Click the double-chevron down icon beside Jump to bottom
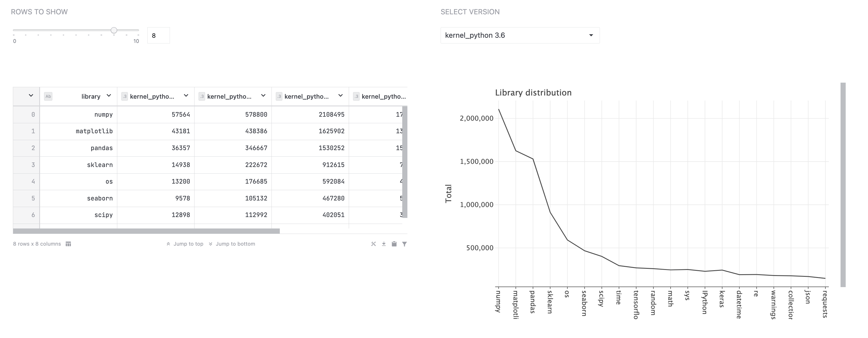This screenshot has height=338, width=868. 211,243
